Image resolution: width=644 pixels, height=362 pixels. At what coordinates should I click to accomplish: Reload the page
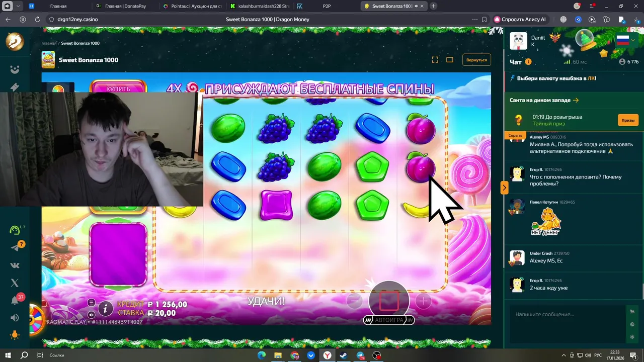pyautogui.click(x=37, y=19)
